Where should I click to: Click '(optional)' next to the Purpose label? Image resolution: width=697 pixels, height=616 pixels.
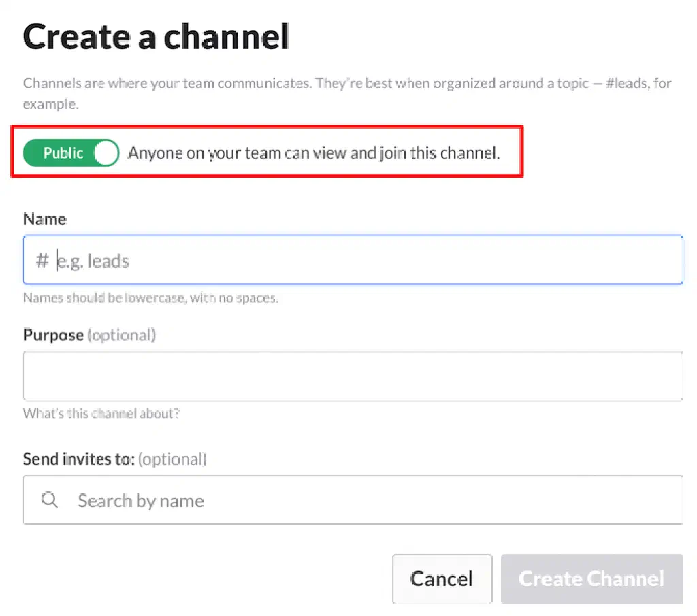tap(122, 335)
